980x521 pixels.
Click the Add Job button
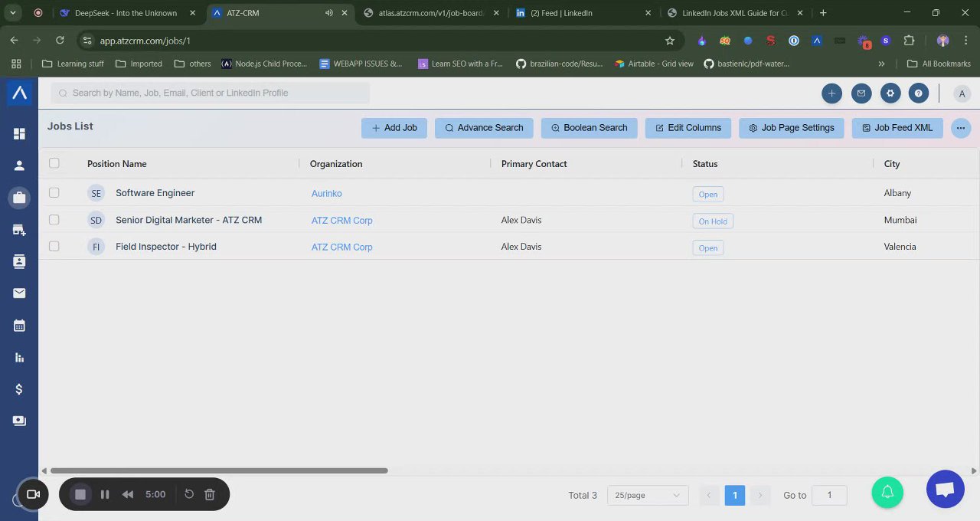pyautogui.click(x=394, y=128)
